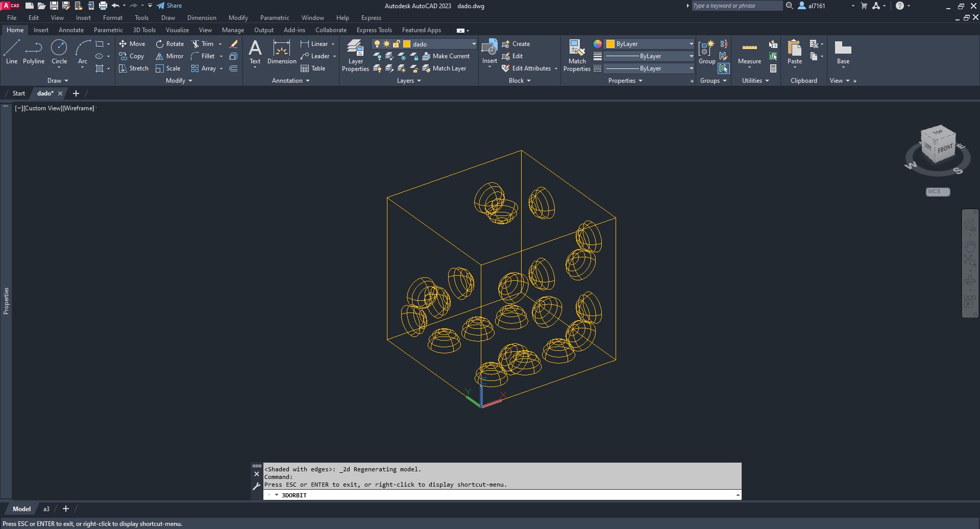Image resolution: width=980 pixels, height=529 pixels.
Task: Open the Trim tool dropdown arrow
Action: tap(220, 44)
